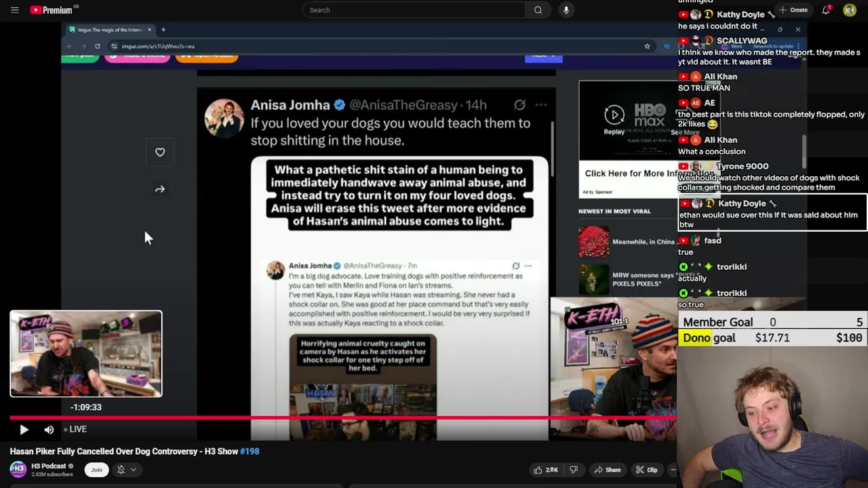Viewport: 868px width, 488px height.
Task: Open the H3 Podcast channel name link
Action: pyautogui.click(x=49, y=466)
